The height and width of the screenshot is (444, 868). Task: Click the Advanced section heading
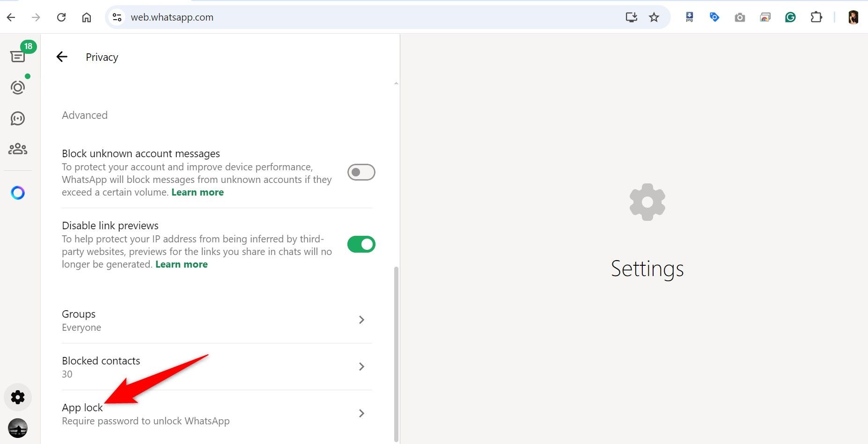tap(85, 115)
